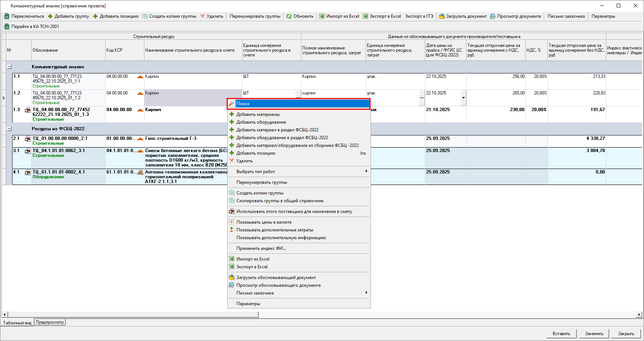
Task: Choose Добавить позицию in the context menu
Action: pos(299,153)
